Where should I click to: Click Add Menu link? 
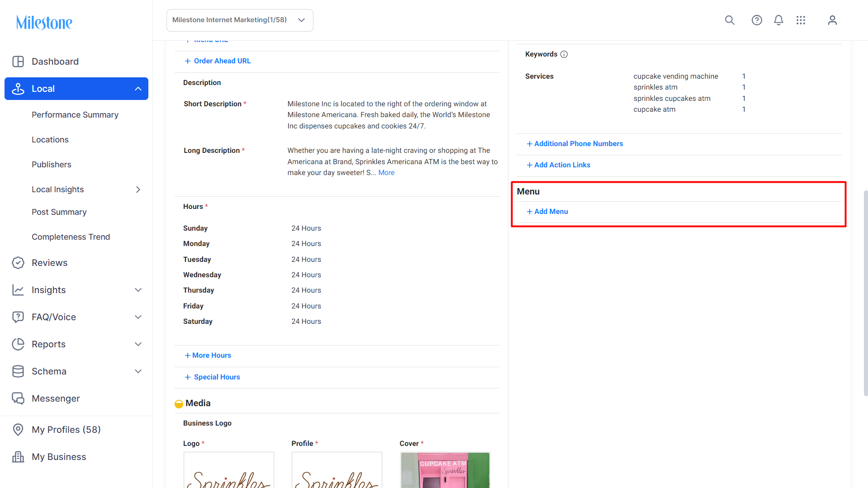click(547, 212)
